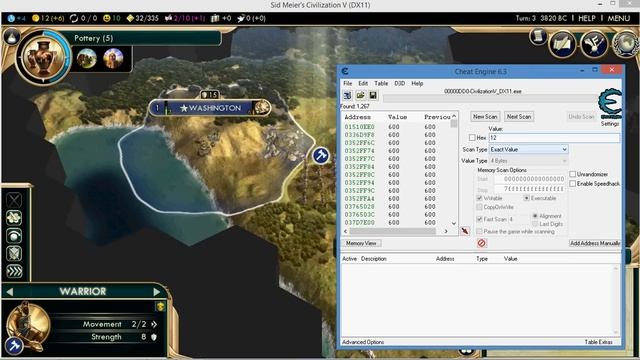The image size is (640, 360).
Task: Click the Pottery research icon
Action: [x=43, y=57]
